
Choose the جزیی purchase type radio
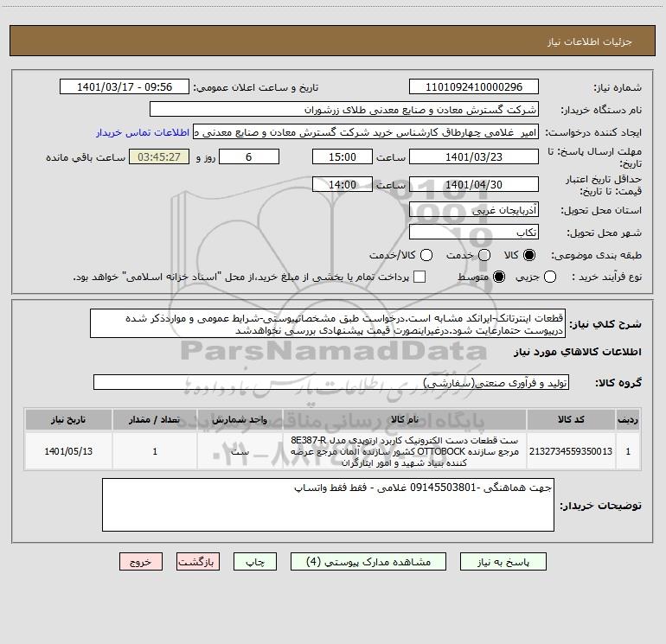[x=549, y=277]
